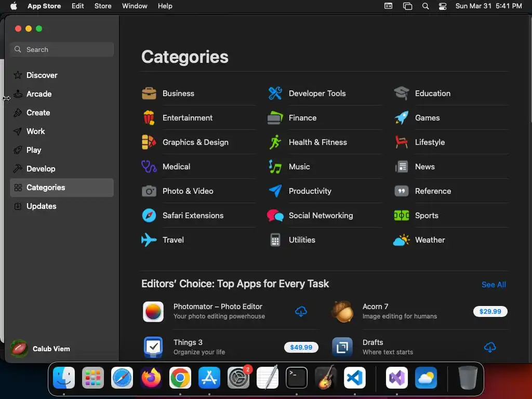Open the Store menu
This screenshot has width=532, height=399.
103,6
